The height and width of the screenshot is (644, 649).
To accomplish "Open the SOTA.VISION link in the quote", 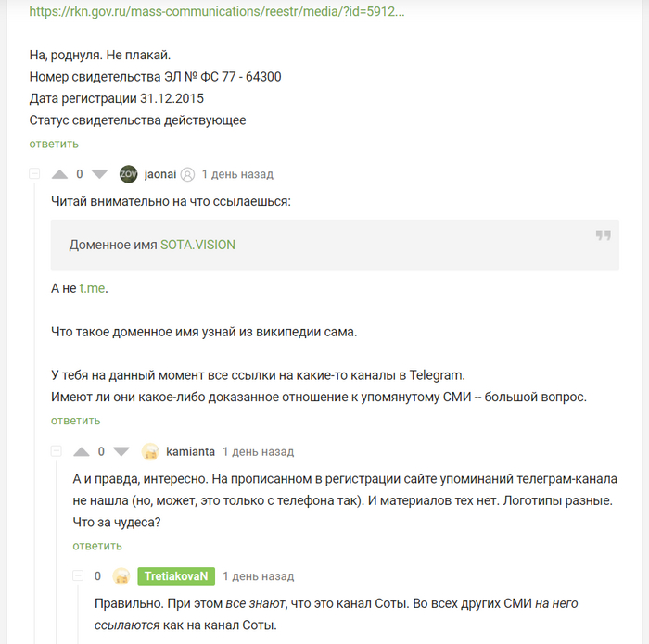I will point(197,245).
